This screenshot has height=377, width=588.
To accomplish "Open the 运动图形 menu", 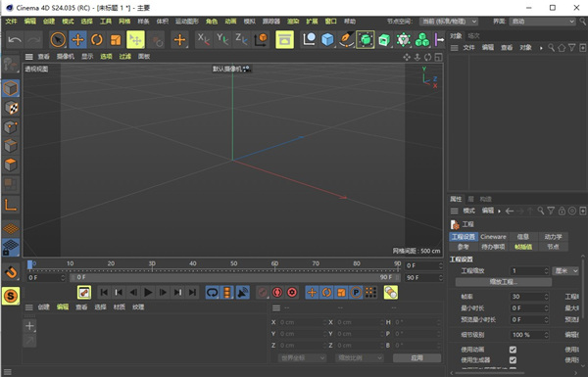I will tap(187, 22).
